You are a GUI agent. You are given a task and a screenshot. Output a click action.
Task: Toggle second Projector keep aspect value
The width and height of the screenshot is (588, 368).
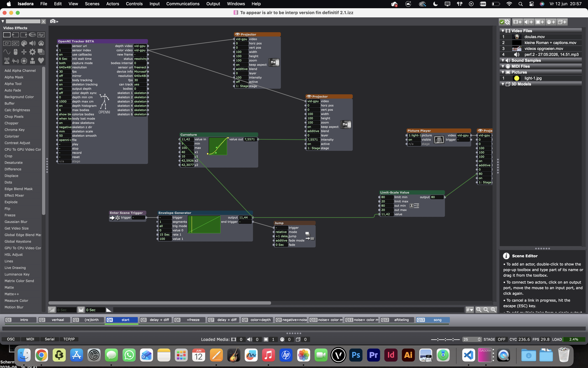click(313, 127)
